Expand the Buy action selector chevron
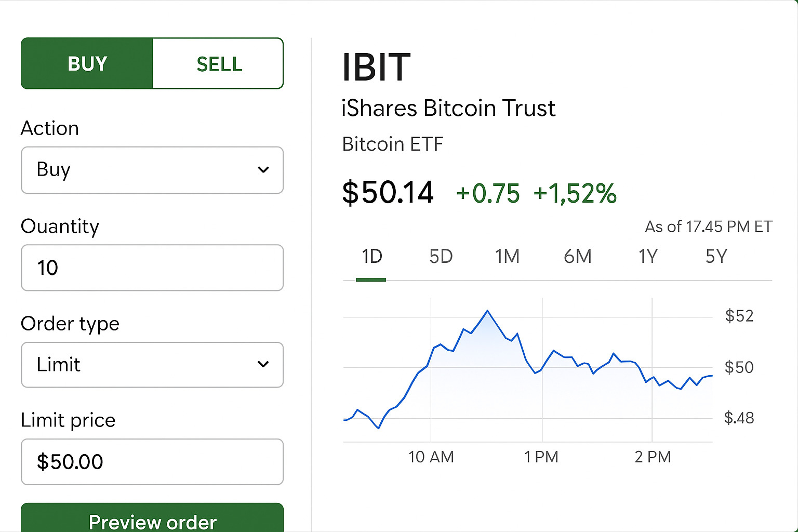Image resolution: width=798 pixels, height=532 pixels. (x=263, y=170)
